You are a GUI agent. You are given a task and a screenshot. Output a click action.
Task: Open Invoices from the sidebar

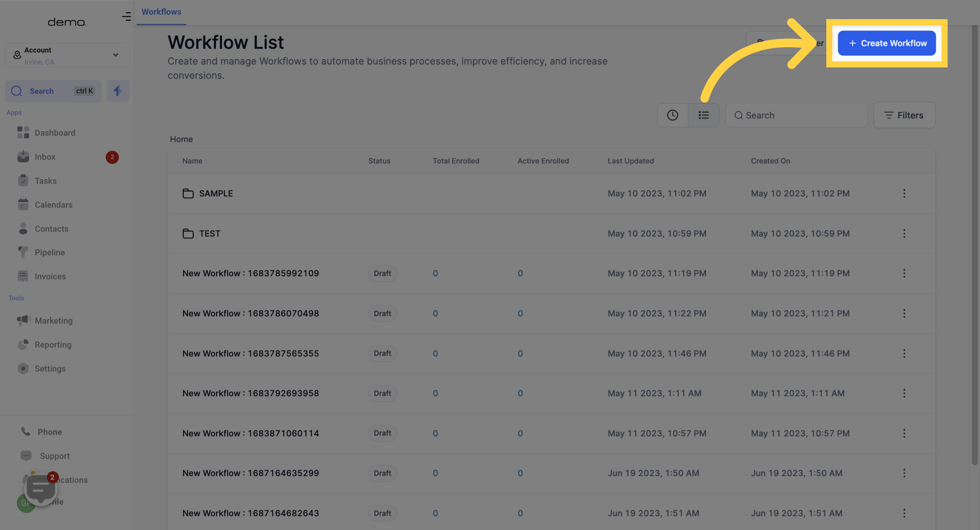(42, 276)
